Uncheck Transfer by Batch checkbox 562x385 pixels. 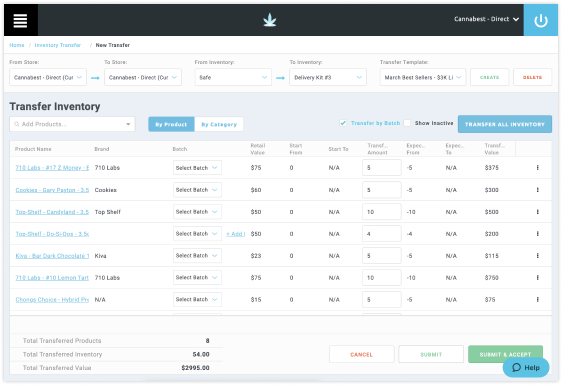[343, 123]
